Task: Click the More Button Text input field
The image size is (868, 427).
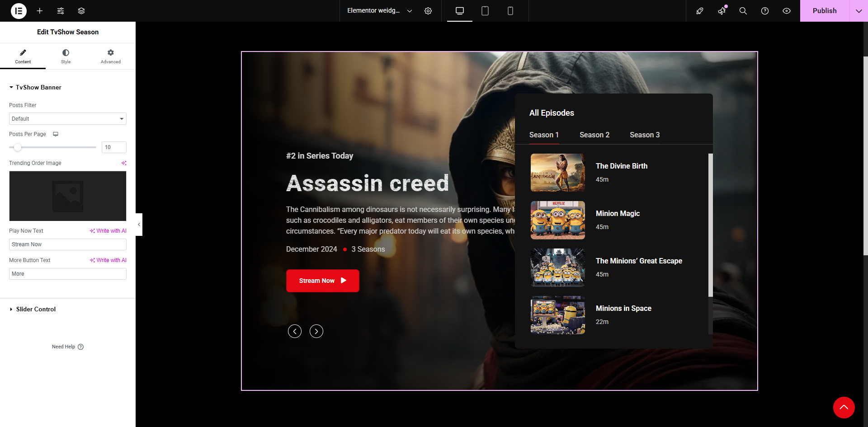Action: (x=68, y=274)
